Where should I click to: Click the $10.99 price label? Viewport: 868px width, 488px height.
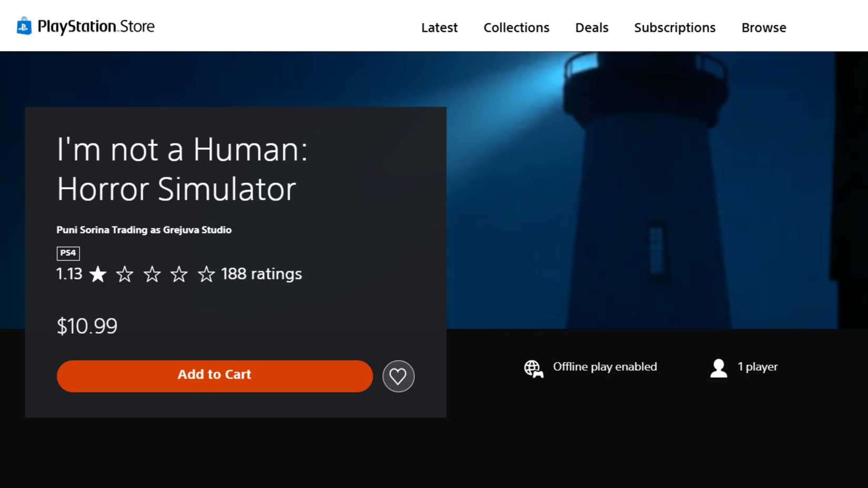tap(87, 326)
